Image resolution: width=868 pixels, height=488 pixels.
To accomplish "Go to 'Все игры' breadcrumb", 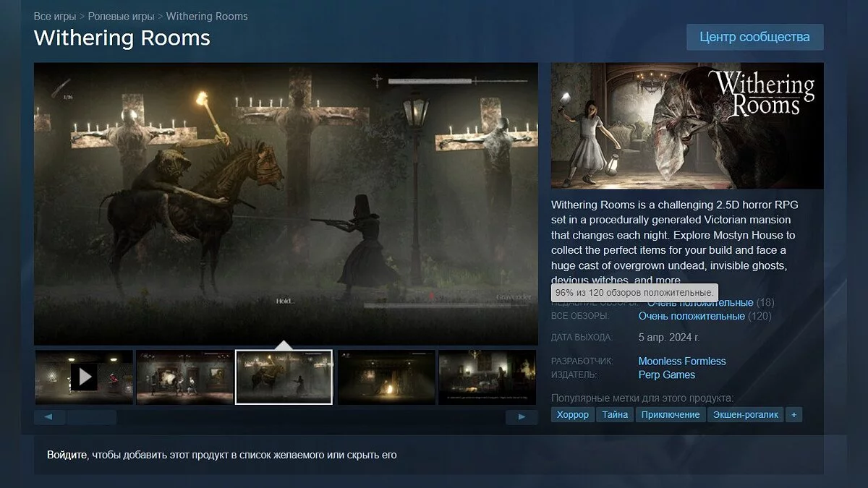I will point(55,16).
